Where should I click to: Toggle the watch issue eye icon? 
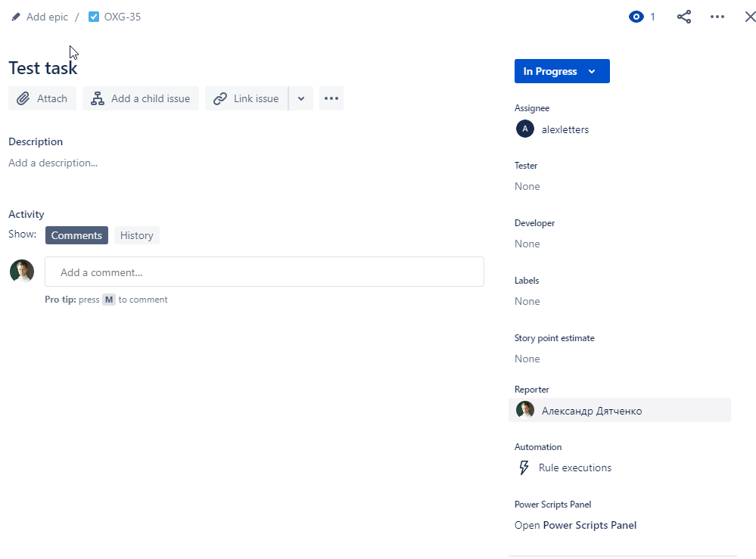636,17
